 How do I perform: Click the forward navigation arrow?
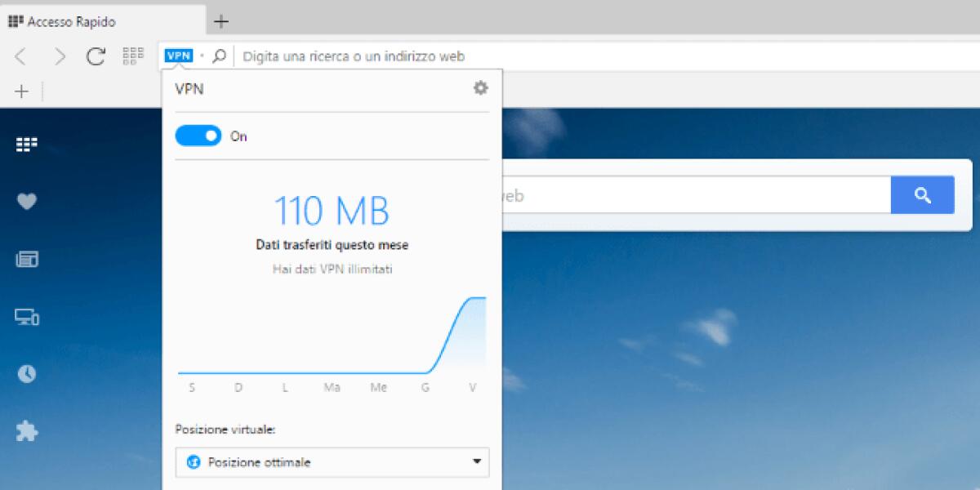58,55
